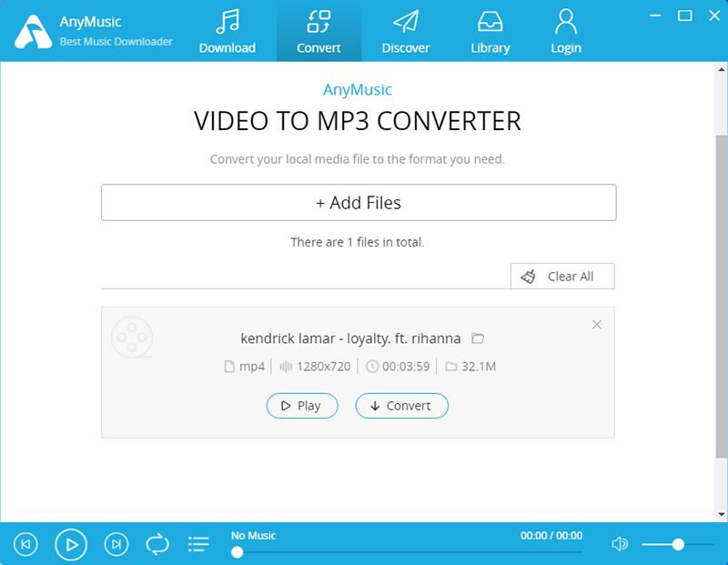The image size is (728, 565).
Task: Click the Add Files button
Action: (358, 202)
